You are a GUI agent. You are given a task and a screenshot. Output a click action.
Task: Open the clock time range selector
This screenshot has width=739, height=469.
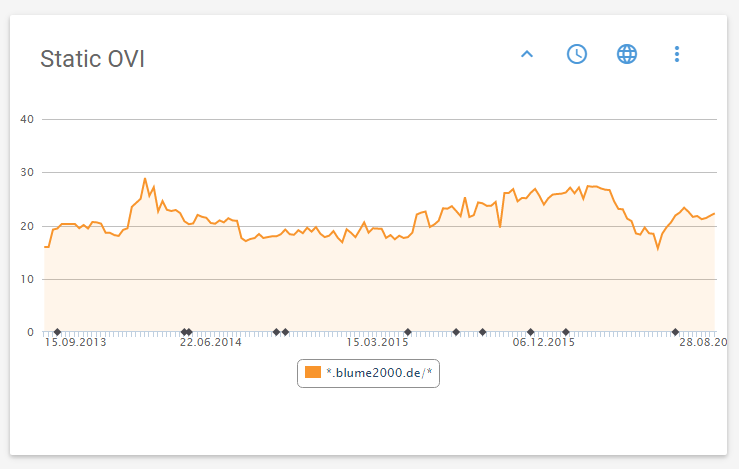pyautogui.click(x=577, y=54)
